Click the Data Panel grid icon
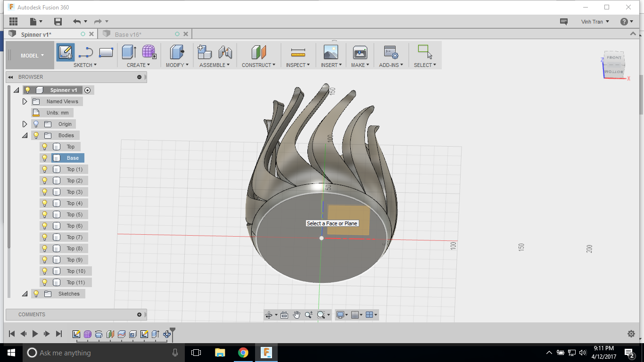This screenshot has width=644, height=362. pos(13,21)
